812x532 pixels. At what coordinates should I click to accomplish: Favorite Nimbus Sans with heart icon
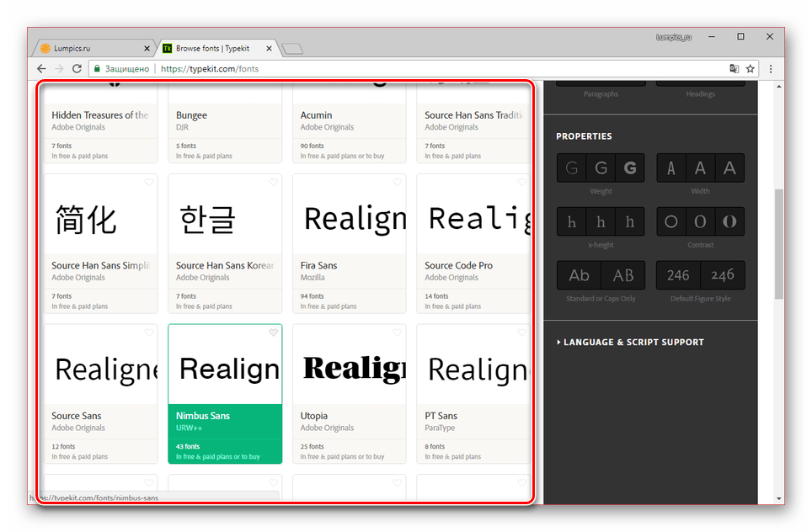273,332
